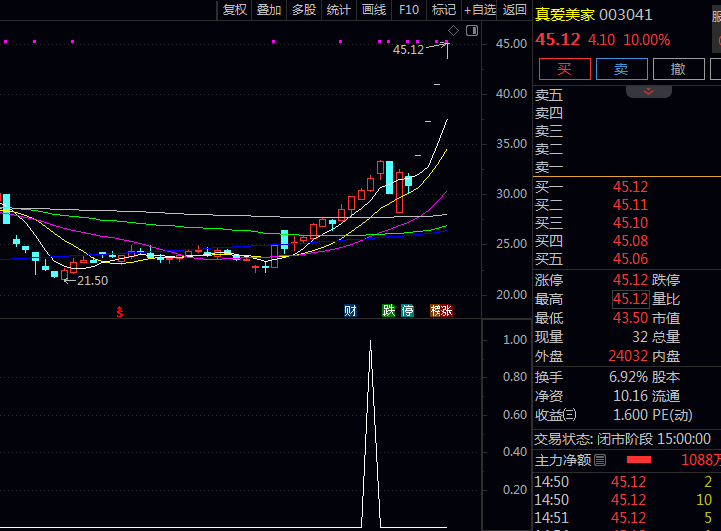The width and height of the screenshot is (721, 531).
Task: Open the 复权 adjustment menu
Action: [235, 10]
